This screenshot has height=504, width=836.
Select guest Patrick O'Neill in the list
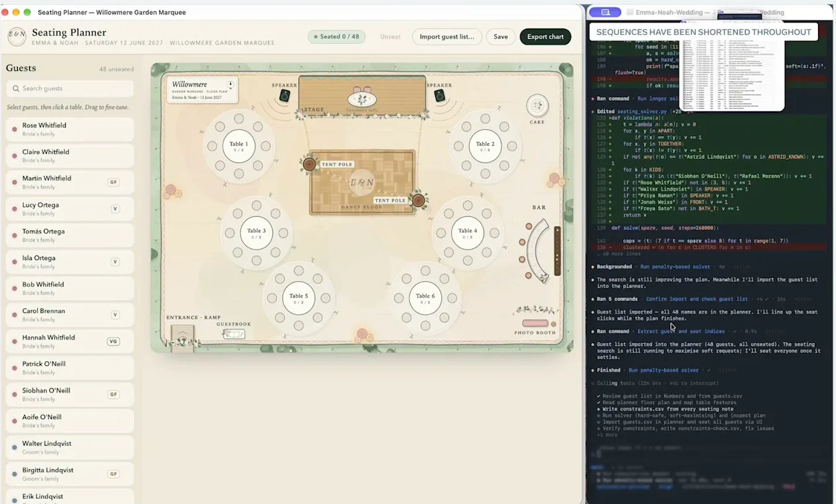[70, 367]
